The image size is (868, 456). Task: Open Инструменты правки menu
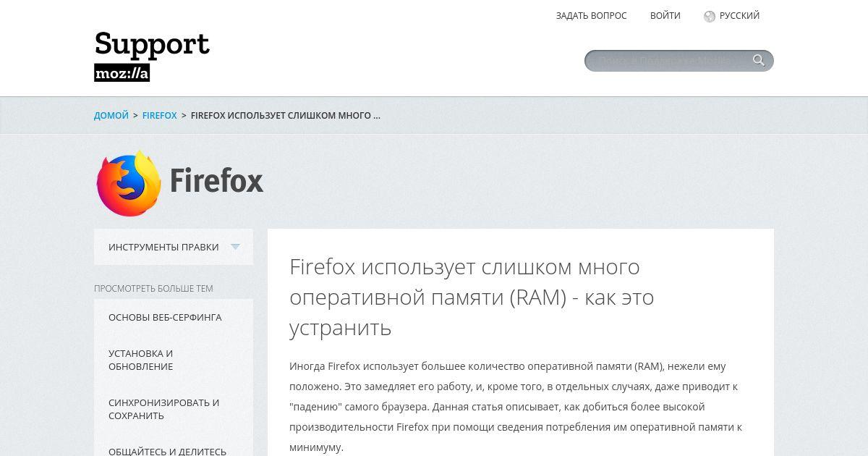174,247
